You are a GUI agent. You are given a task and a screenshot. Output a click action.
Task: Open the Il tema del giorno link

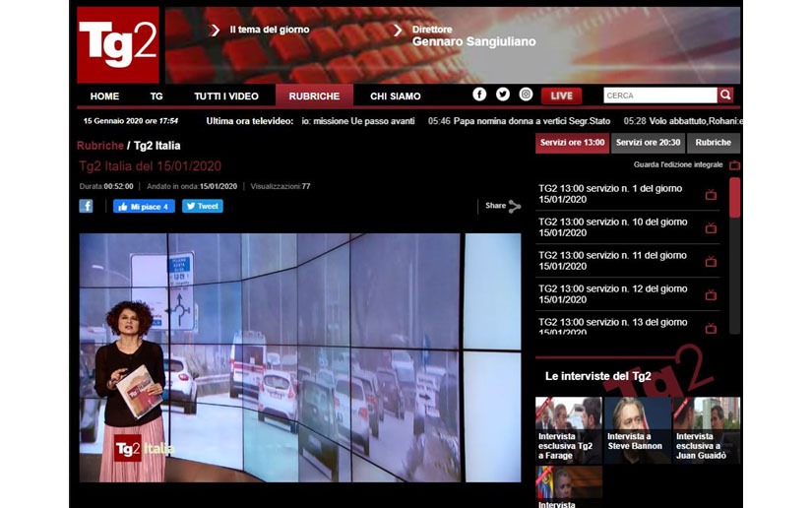click(270, 30)
